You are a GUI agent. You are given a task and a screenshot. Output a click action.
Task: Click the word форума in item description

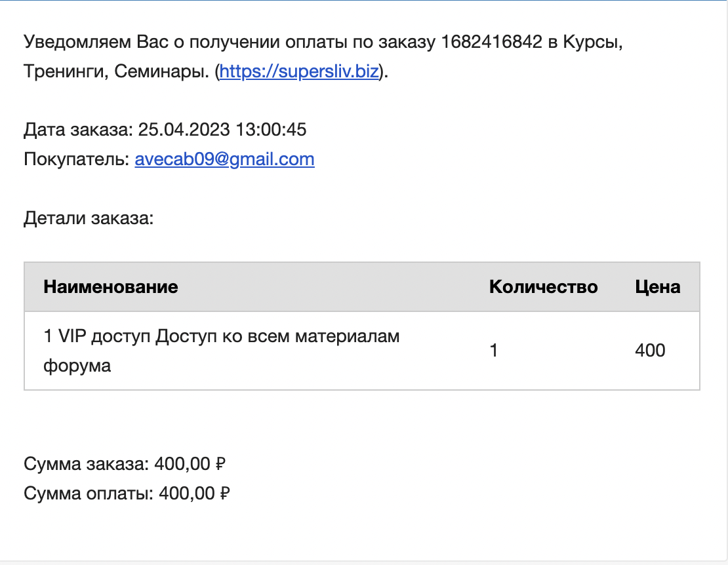(x=77, y=366)
